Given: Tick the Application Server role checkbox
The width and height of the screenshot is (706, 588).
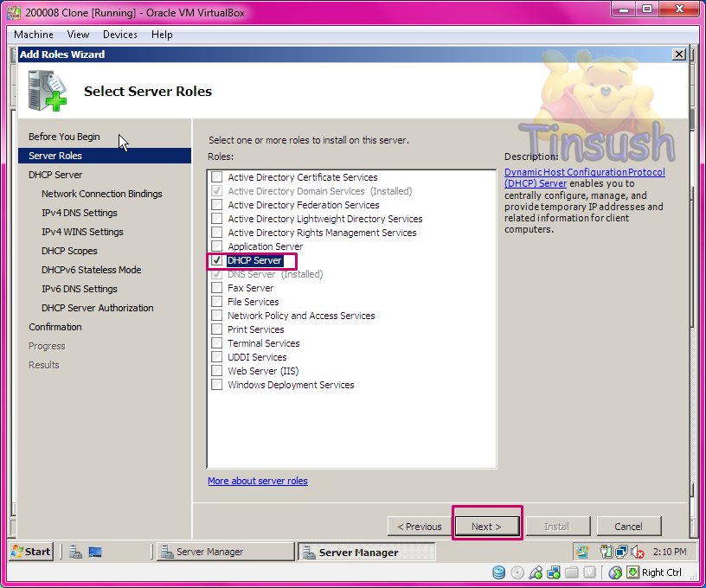Looking at the screenshot, I should click(217, 246).
